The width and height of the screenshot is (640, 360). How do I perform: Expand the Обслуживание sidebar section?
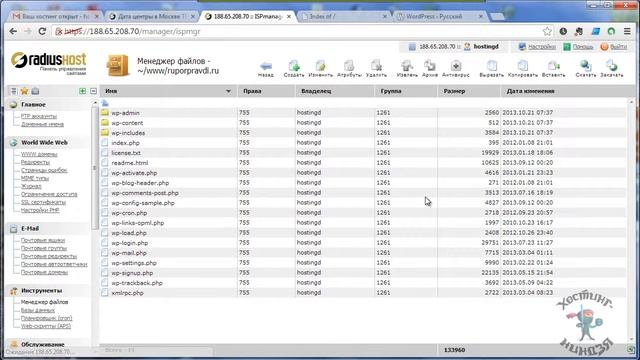click(42, 344)
